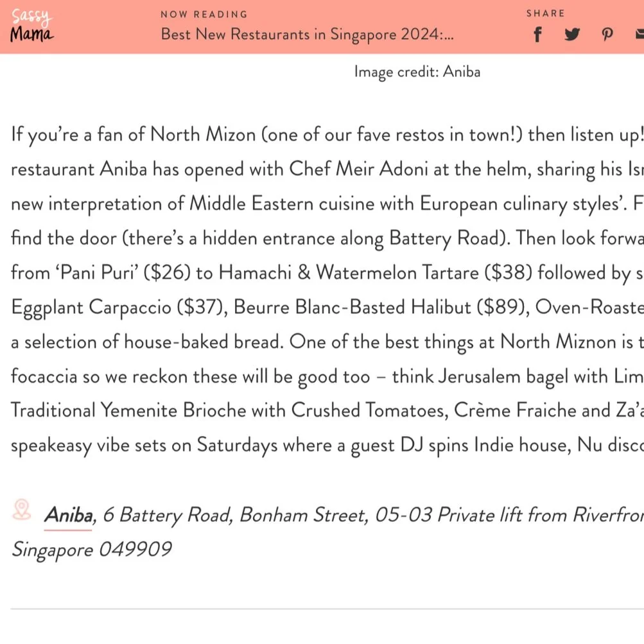Click the Sassy Mama logo
The height and width of the screenshot is (644, 644).
(x=31, y=26)
